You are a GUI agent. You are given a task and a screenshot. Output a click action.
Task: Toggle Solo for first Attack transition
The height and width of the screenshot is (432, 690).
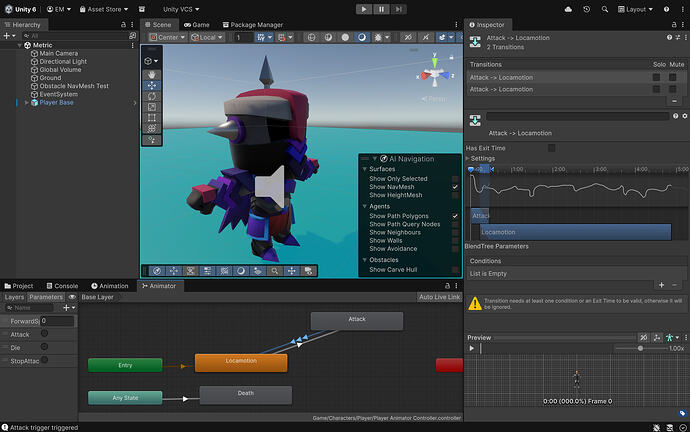pos(657,77)
